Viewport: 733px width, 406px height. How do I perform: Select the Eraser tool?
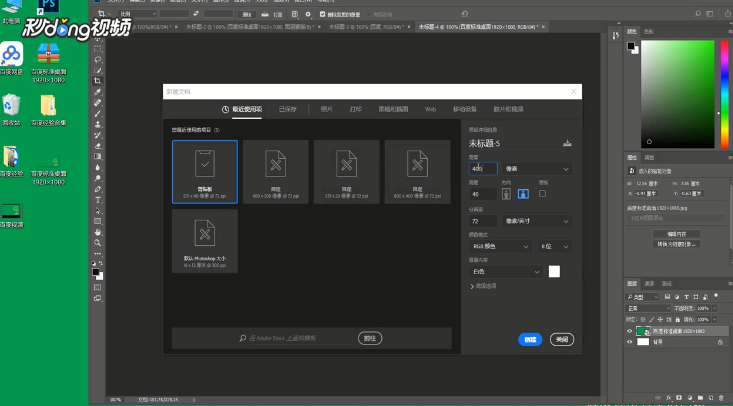98,145
